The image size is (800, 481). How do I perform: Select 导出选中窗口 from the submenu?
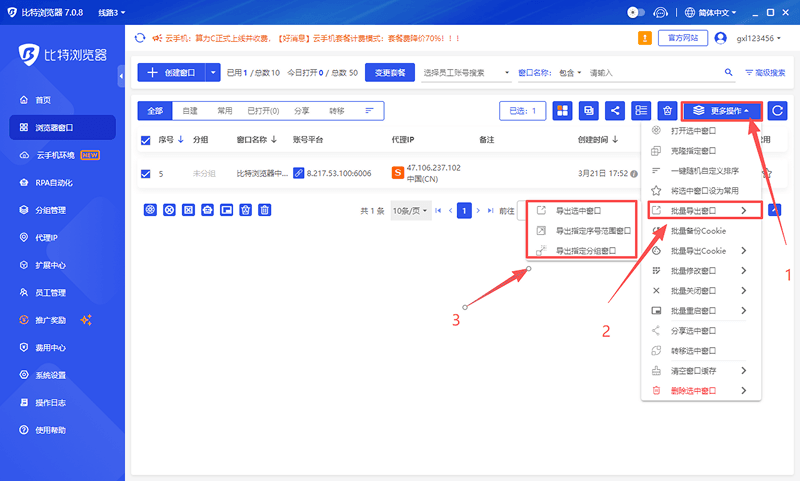click(x=578, y=211)
